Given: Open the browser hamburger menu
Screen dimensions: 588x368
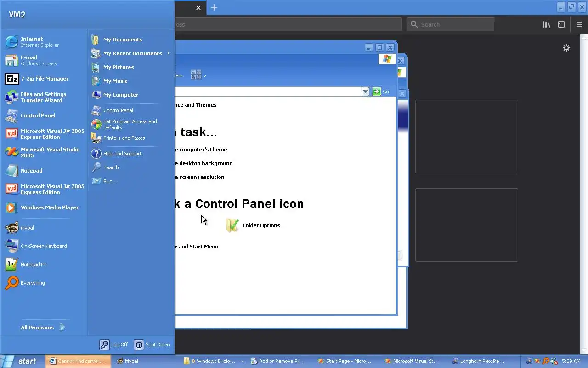Looking at the screenshot, I should [579, 24].
